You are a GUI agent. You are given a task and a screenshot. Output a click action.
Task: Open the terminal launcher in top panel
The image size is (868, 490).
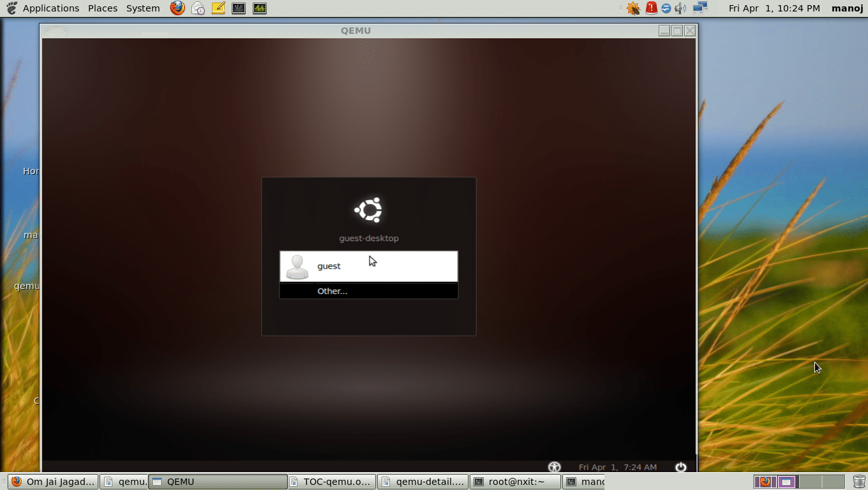pyautogui.click(x=239, y=8)
